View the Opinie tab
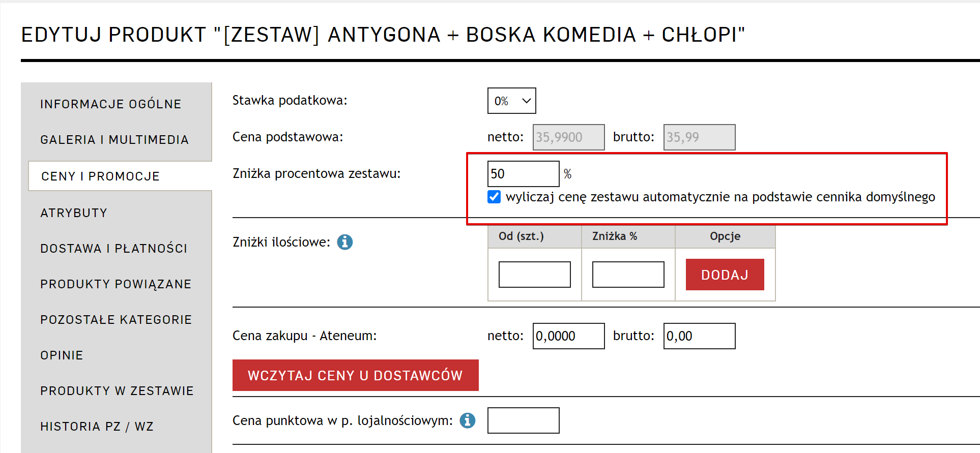Viewport: 980px width, 453px height. (x=62, y=355)
